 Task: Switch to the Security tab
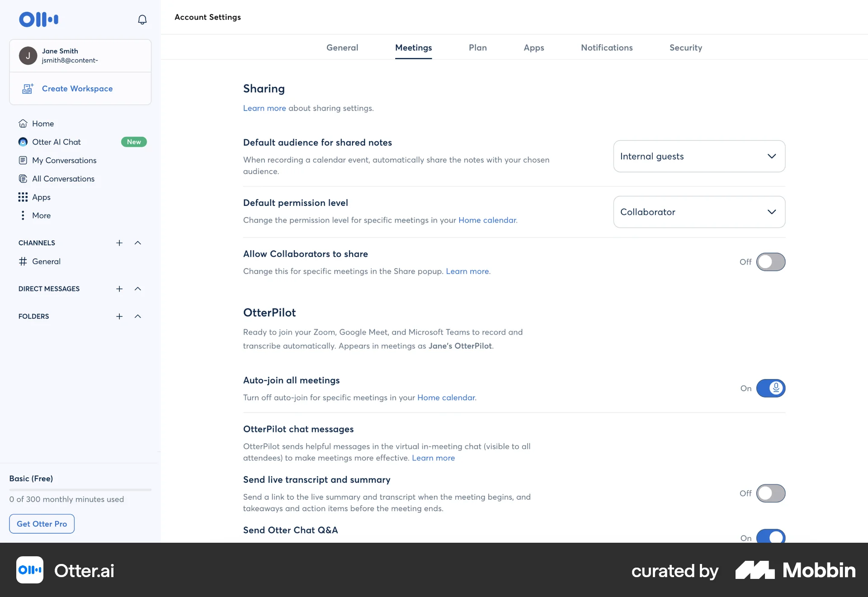pos(685,47)
